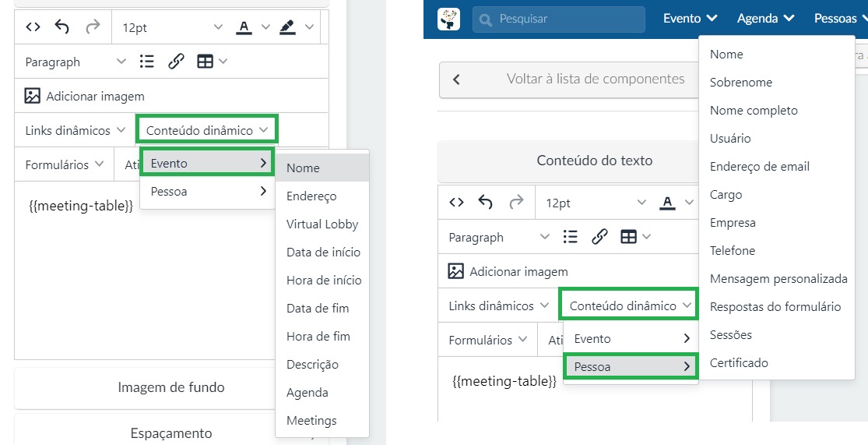Choose Empresa from Pessoa submenu
868x445 pixels.
pyautogui.click(x=777, y=223)
